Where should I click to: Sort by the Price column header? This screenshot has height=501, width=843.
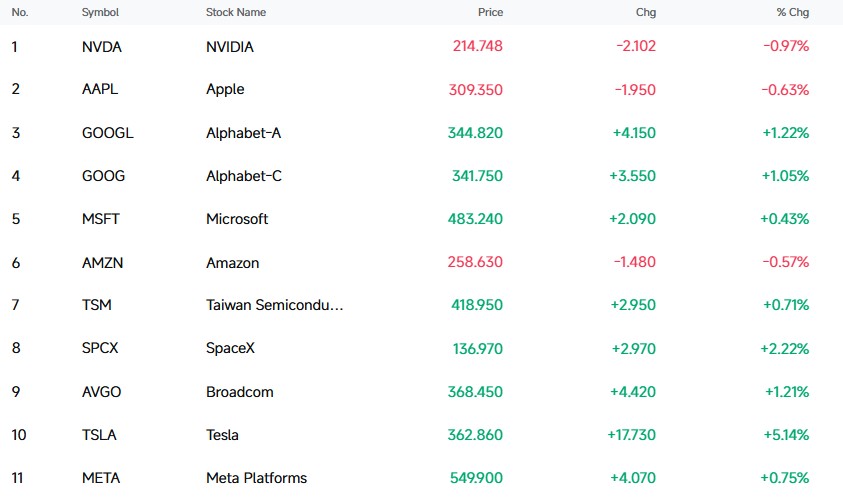[490, 12]
